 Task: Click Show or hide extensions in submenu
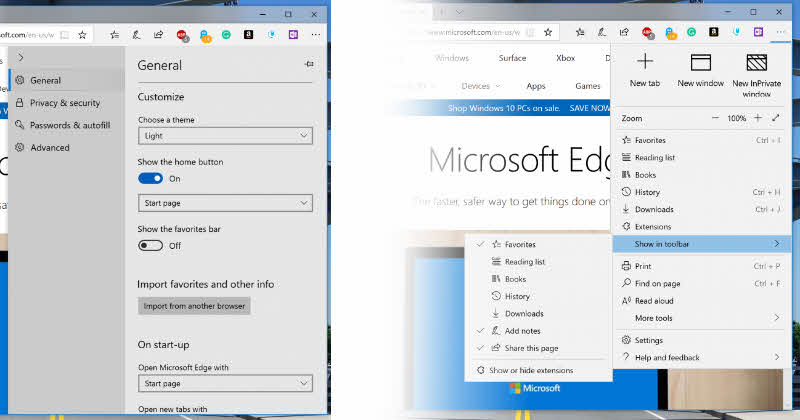538,370
